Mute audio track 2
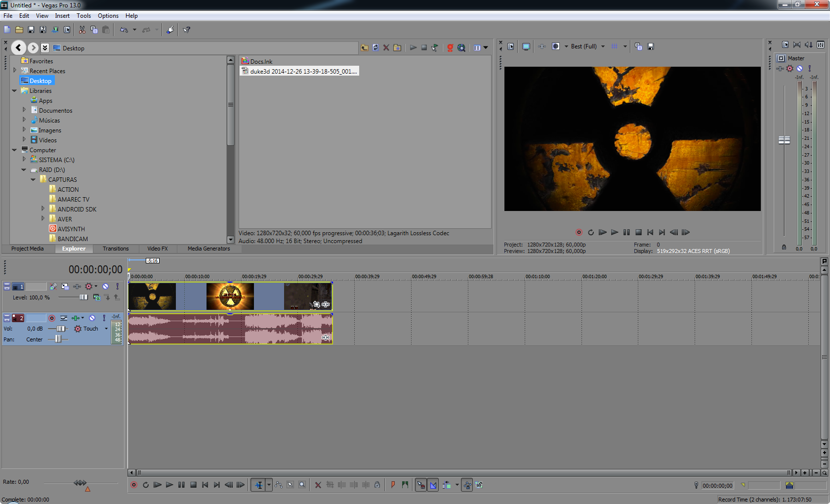The height and width of the screenshot is (504, 830). click(x=92, y=318)
